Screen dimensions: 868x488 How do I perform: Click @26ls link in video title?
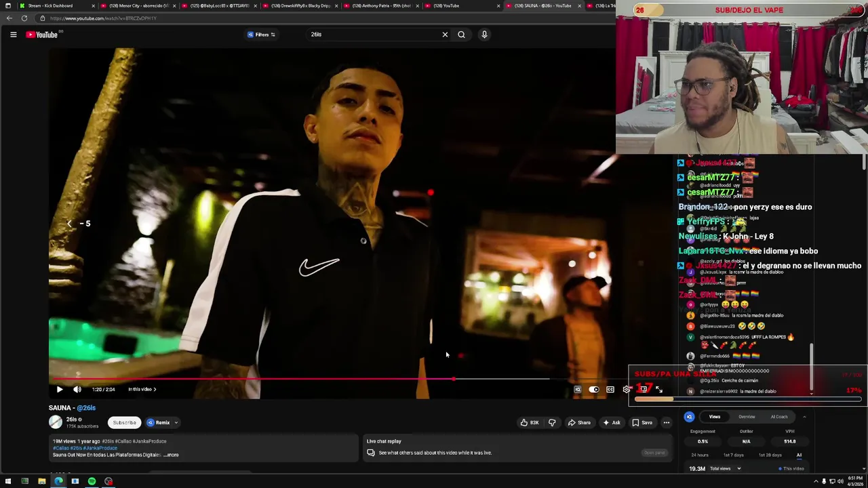(x=86, y=408)
